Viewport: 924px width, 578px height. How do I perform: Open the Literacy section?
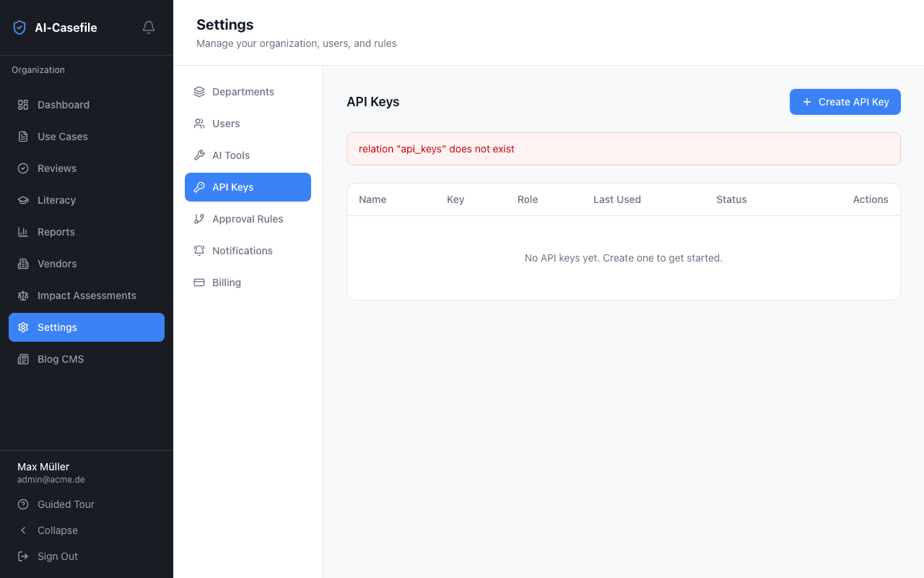pyautogui.click(x=56, y=200)
